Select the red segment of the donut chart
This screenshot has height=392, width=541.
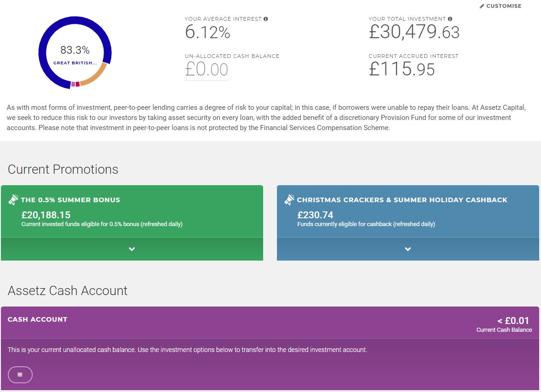(78, 84)
